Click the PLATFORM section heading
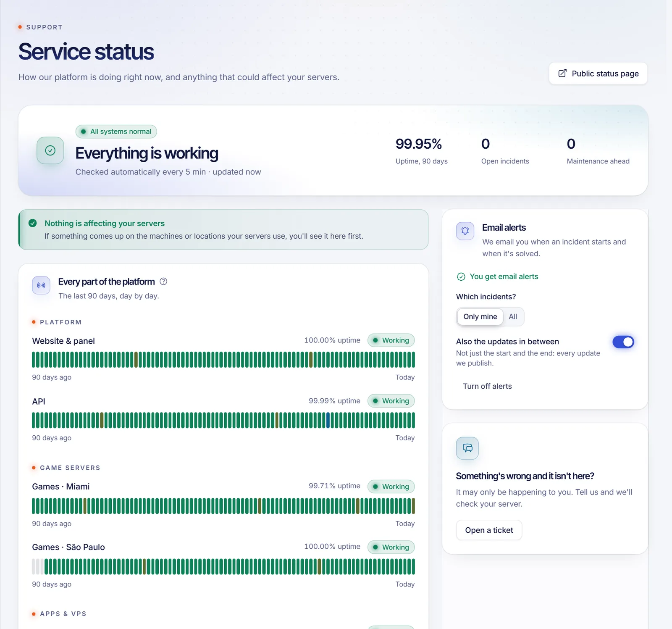The height and width of the screenshot is (629, 672). (61, 322)
